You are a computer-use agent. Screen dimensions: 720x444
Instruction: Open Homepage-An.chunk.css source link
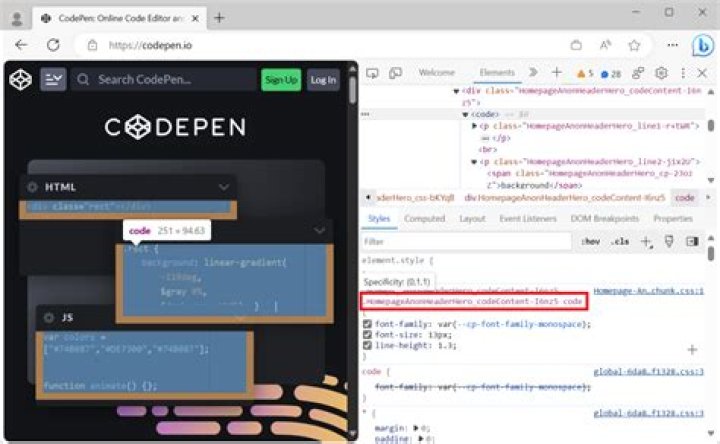pos(648,291)
